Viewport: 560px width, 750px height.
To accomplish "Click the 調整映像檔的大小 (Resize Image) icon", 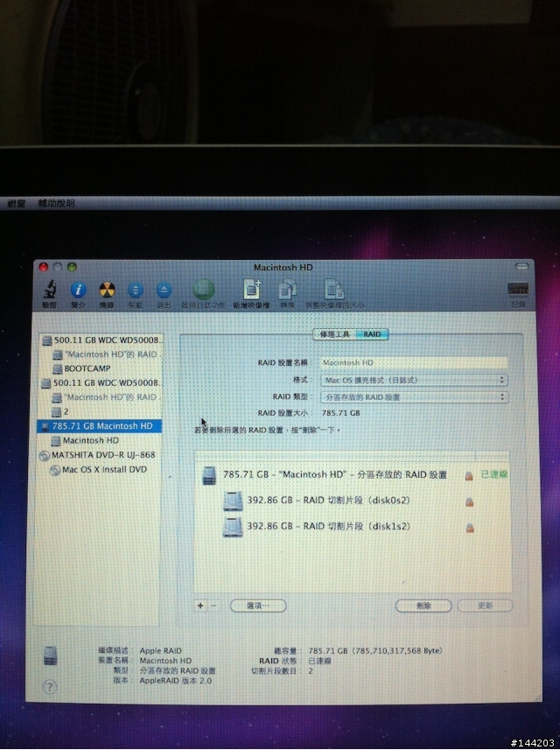I will click(334, 290).
